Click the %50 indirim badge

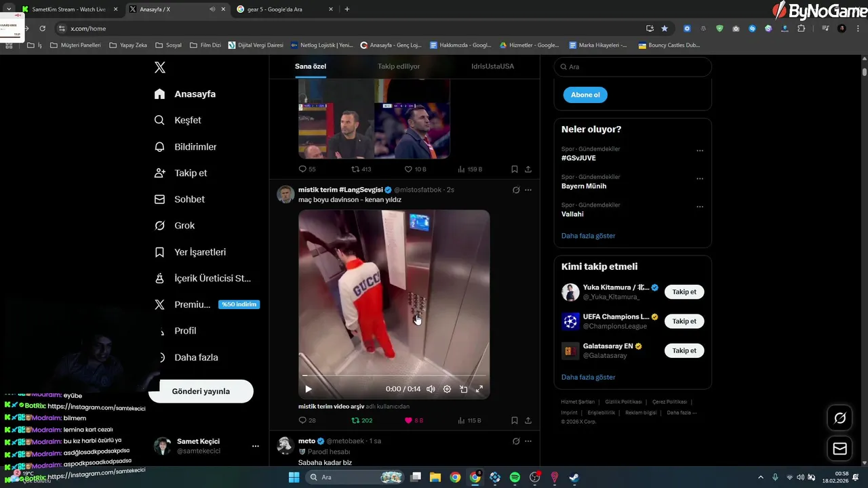pyautogui.click(x=239, y=304)
